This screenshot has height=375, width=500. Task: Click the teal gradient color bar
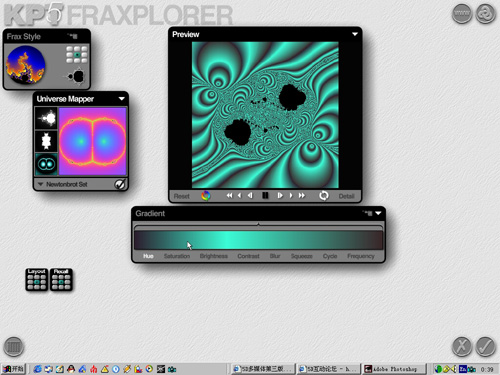258,240
